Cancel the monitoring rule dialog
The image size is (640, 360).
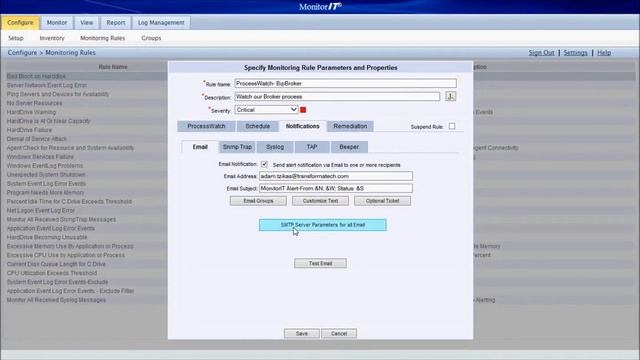(339, 333)
